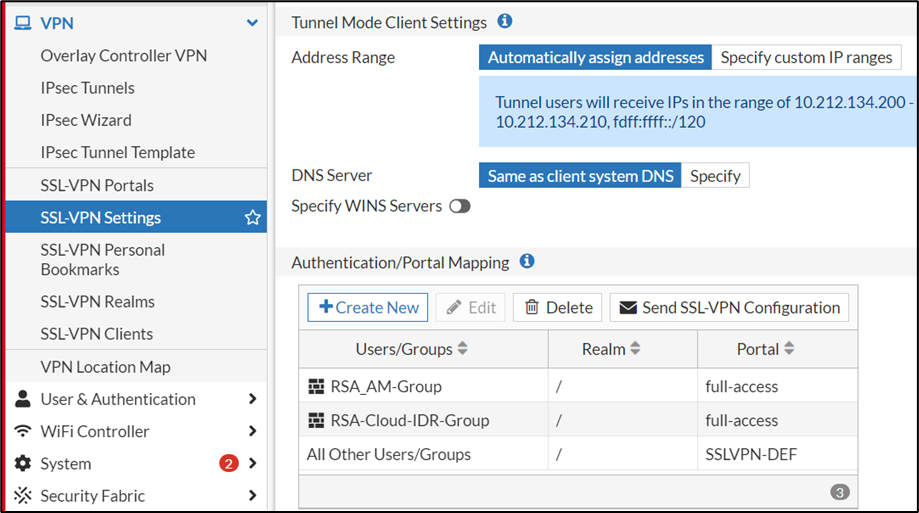Screen dimensions: 919x513
Task: Expand the WiFi Controller submenu arrow
Action: [252, 431]
